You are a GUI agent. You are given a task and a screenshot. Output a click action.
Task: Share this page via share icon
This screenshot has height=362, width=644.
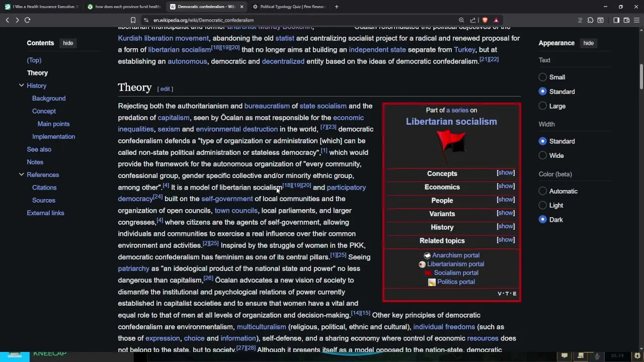tap(473, 20)
